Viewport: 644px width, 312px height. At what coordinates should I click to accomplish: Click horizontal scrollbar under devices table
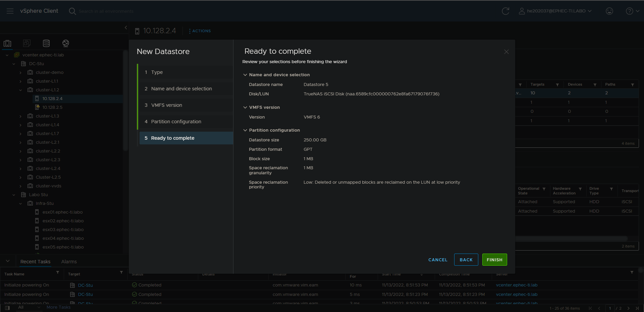[572, 238]
